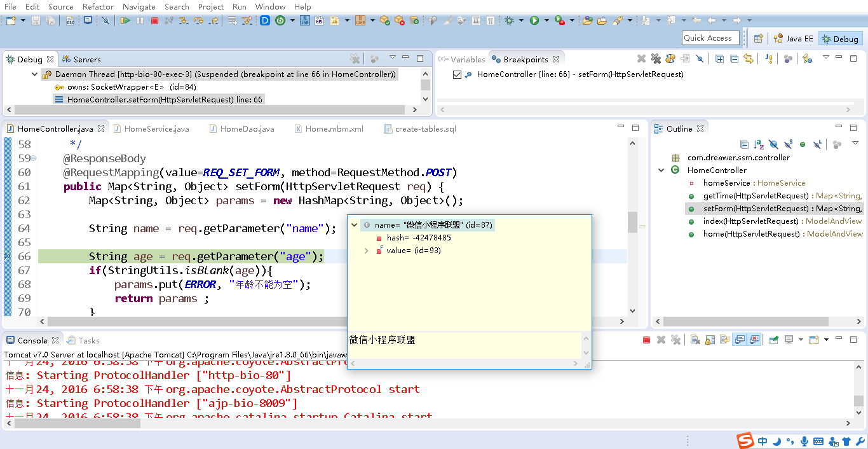Focus the Quick Access search field
Viewport: 868px width, 449px height.
pos(710,38)
